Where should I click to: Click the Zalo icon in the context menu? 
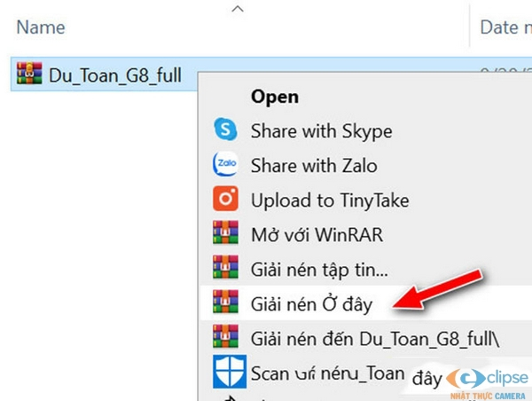coord(226,165)
